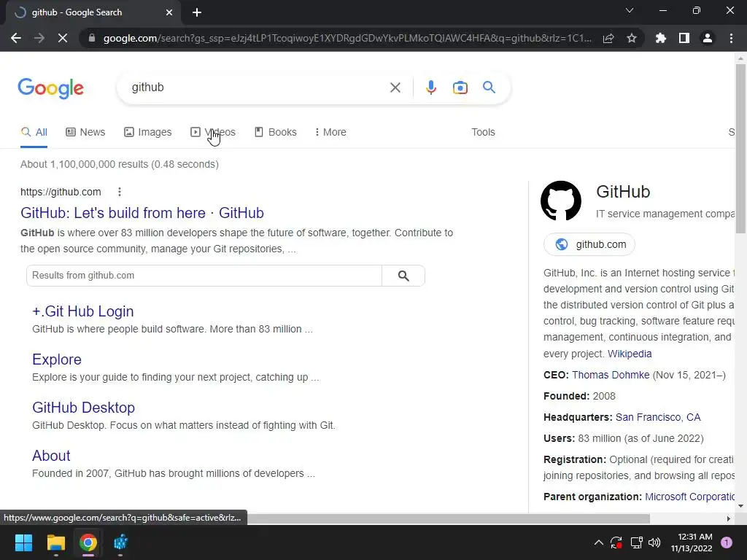Stop the page from loading

[63, 38]
